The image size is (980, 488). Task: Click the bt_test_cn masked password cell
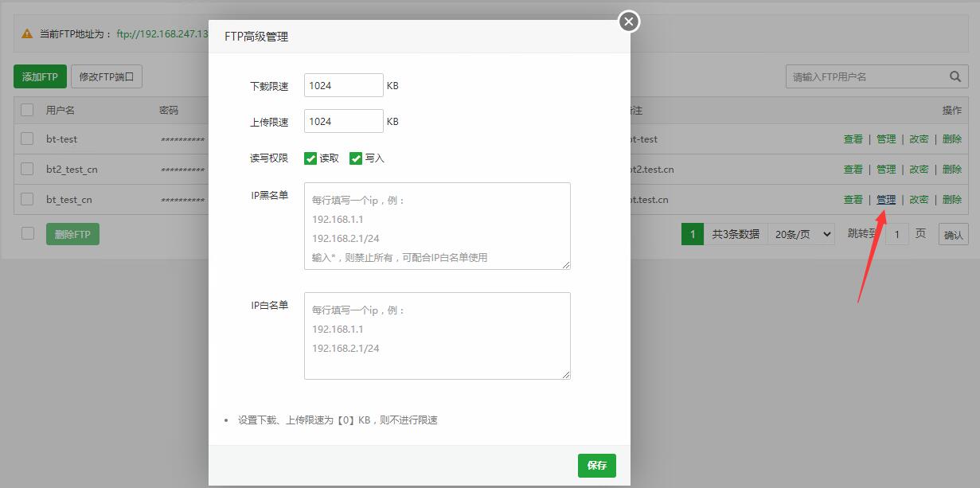coord(182,201)
